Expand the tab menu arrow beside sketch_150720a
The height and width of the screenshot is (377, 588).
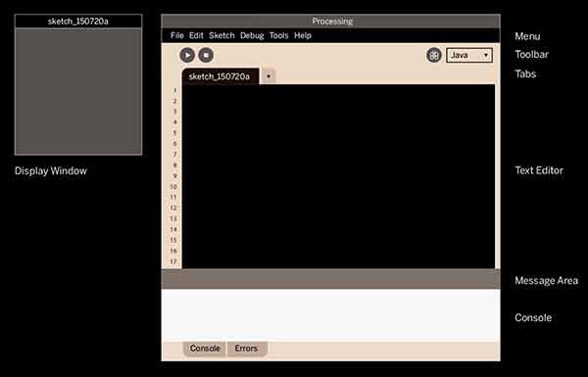click(x=269, y=76)
